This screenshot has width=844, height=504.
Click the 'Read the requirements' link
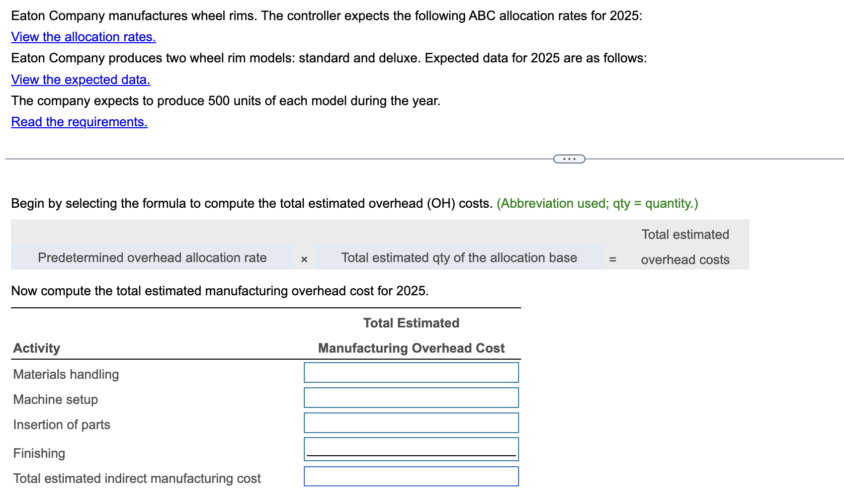(x=79, y=122)
